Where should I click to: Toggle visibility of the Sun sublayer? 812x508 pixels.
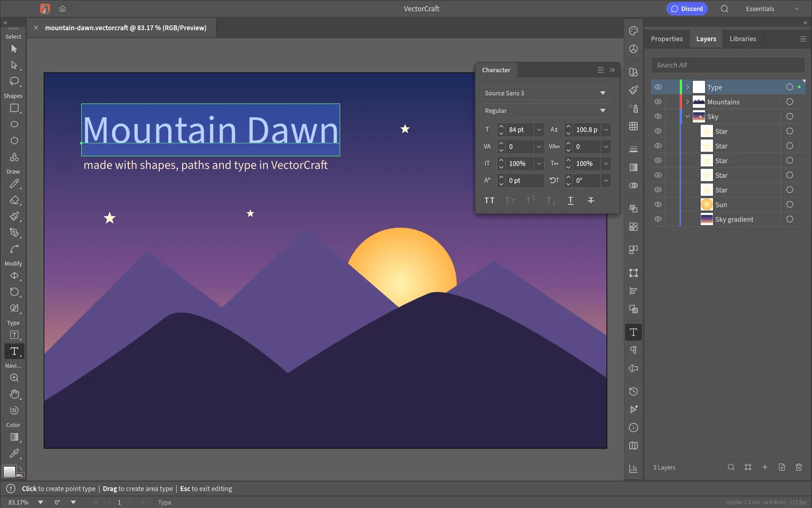click(658, 204)
